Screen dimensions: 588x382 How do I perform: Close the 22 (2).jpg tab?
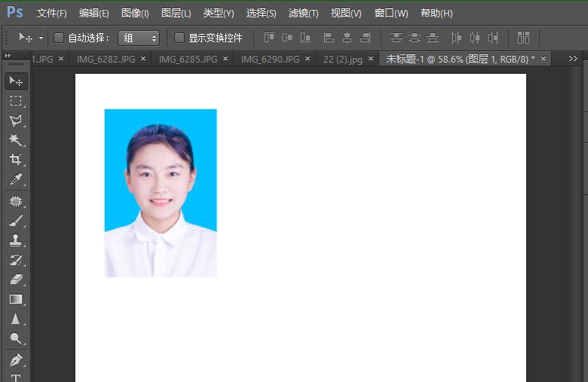pos(370,59)
